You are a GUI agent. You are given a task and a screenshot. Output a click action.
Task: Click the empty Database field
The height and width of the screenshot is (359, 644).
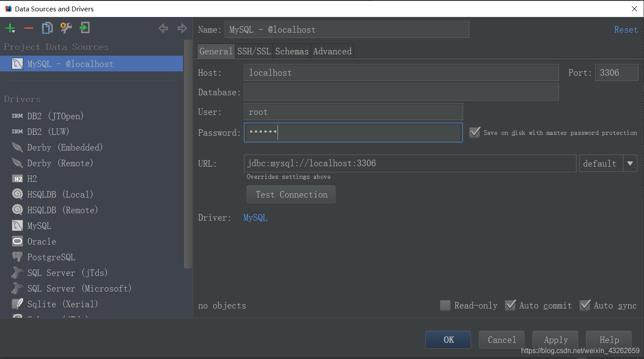(x=401, y=92)
